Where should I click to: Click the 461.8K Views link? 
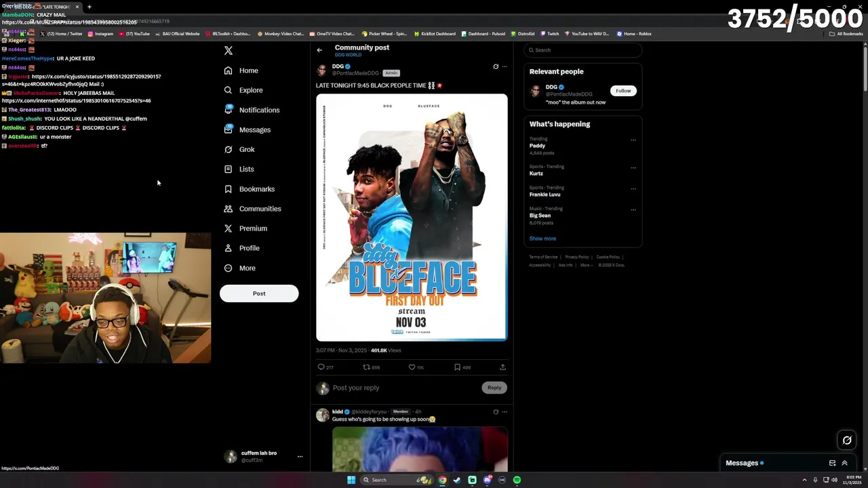click(386, 350)
